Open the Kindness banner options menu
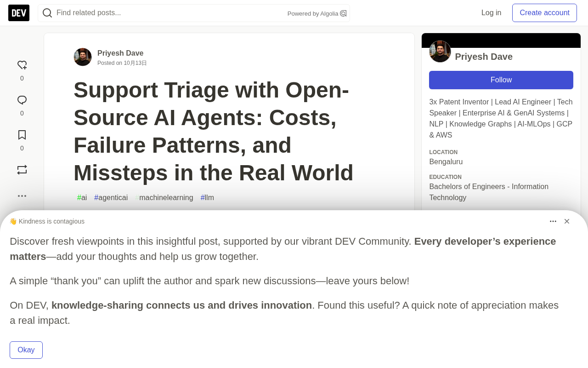Viewport: 588px width, 368px height. click(x=553, y=221)
